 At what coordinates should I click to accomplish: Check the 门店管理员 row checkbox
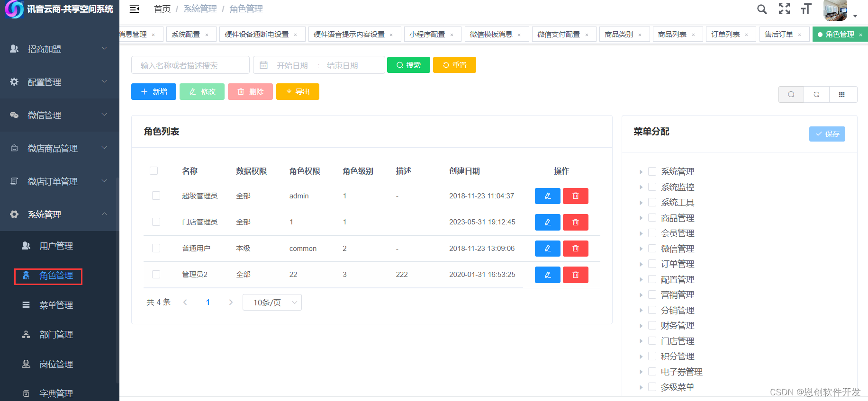pyautogui.click(x=156, y=222)
